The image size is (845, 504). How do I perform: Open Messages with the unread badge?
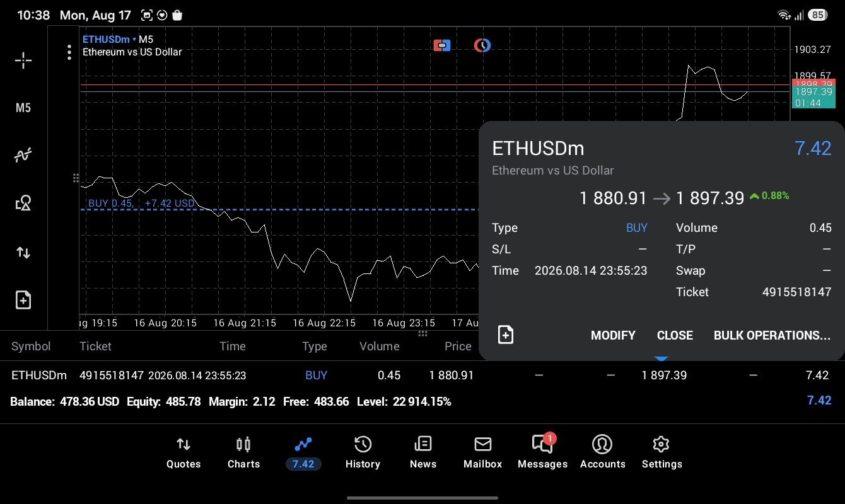pos(542,453)
